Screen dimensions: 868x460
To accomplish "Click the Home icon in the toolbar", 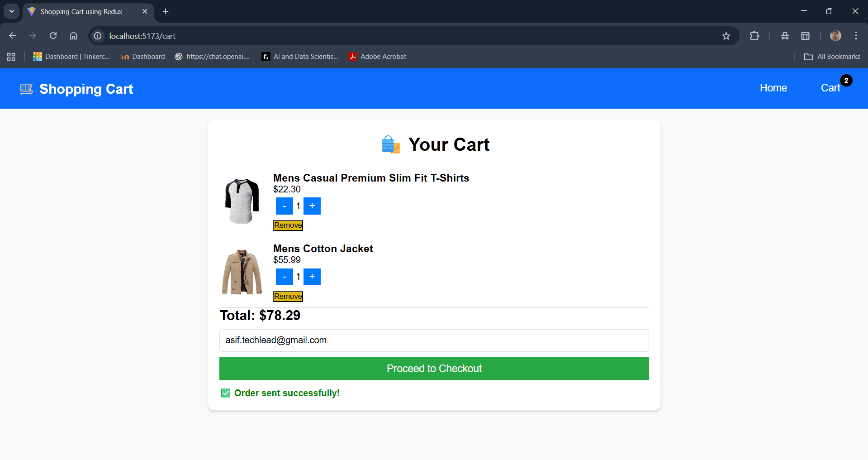I will pos(73,36).
